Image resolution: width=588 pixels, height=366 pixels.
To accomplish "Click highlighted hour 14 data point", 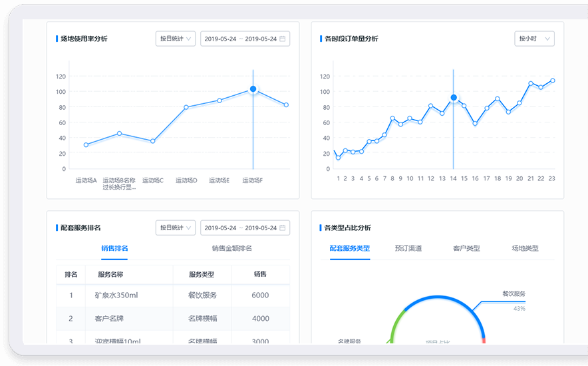I will pyautogui.click(x=454, y=98).
